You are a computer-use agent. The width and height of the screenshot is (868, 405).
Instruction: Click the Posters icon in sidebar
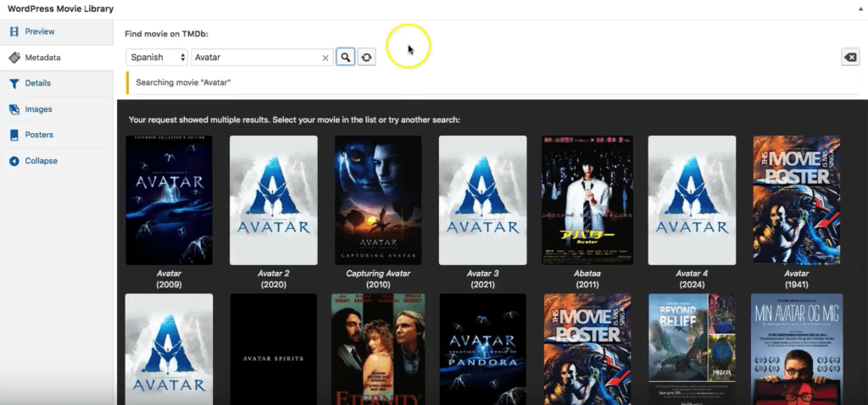pos(14,135)
